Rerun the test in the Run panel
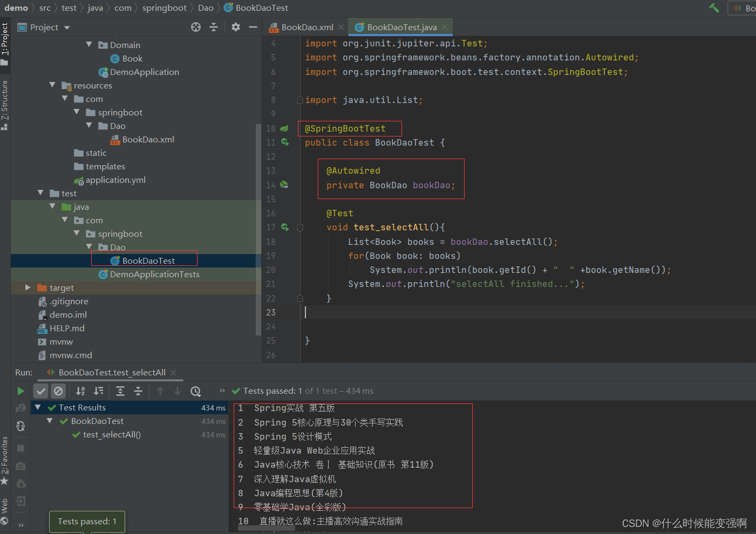This screenshot has width=756, height=534. (x=22, y=391)
